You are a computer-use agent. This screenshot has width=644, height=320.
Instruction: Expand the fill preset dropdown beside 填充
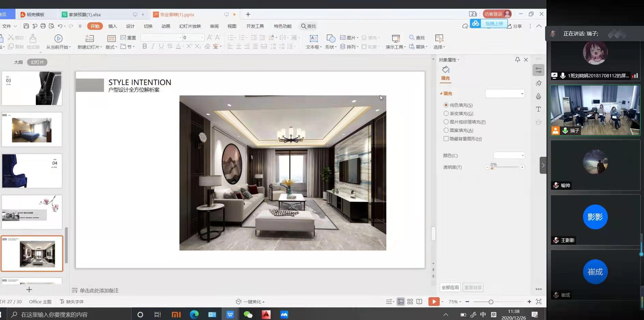(505, 93)
